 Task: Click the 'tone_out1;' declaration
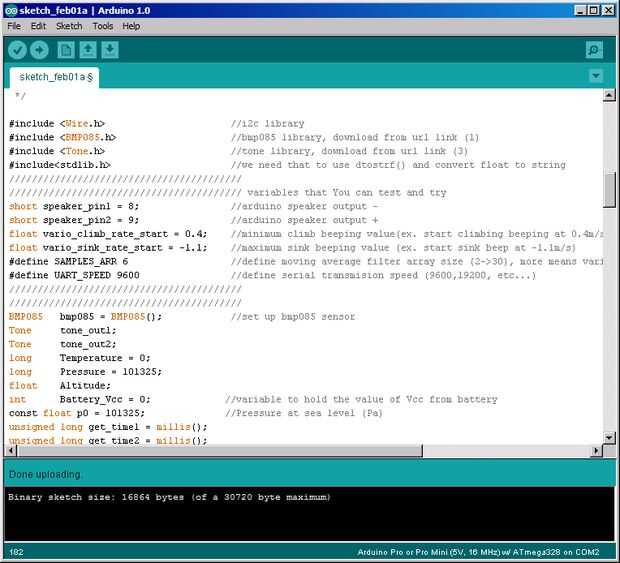coord(88,331)
